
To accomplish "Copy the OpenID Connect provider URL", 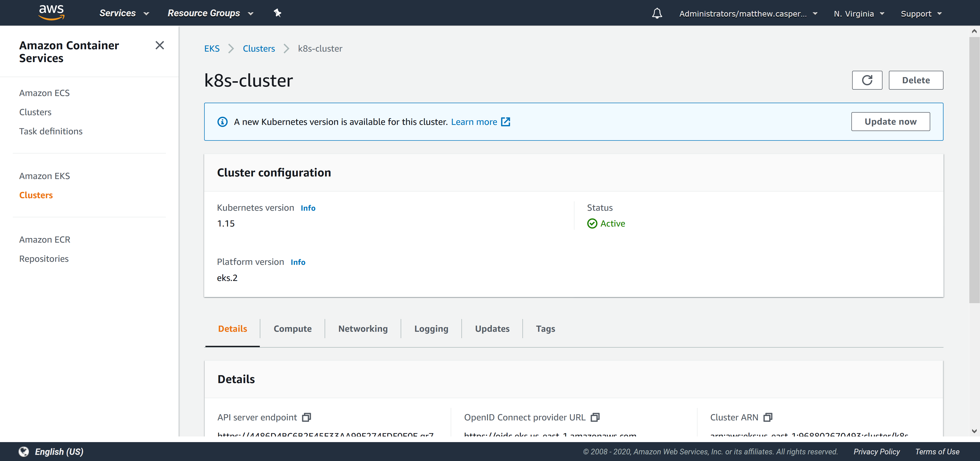I will click(x=595, y=417).
